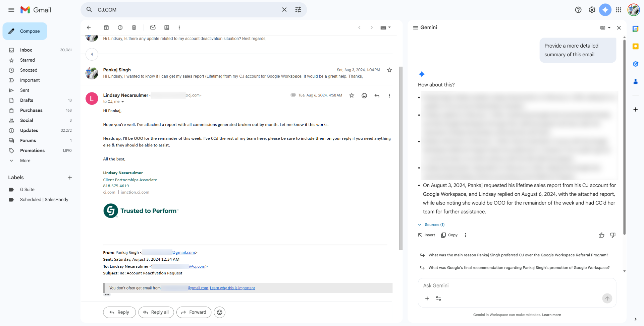Open Gemini prompt sources settings icon
This screenshot has height=326, width=644.
click(438, 299)
